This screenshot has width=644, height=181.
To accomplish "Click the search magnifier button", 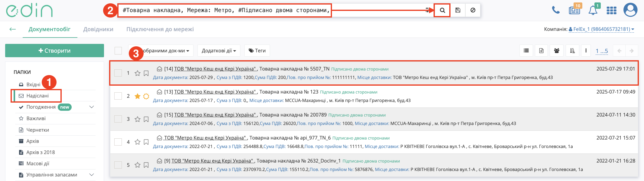I will (442, 10).
